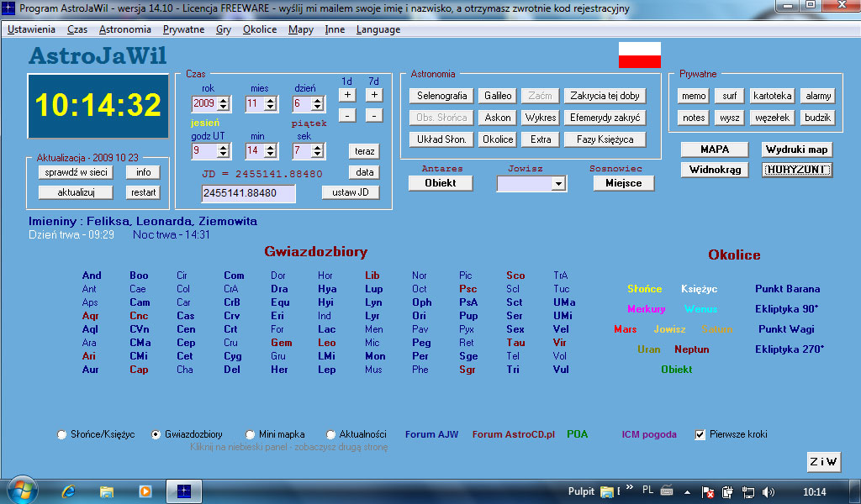Open the Action Center flag tray icon
The width and height of the screenshot is (861, 504).
click(708, 492)
